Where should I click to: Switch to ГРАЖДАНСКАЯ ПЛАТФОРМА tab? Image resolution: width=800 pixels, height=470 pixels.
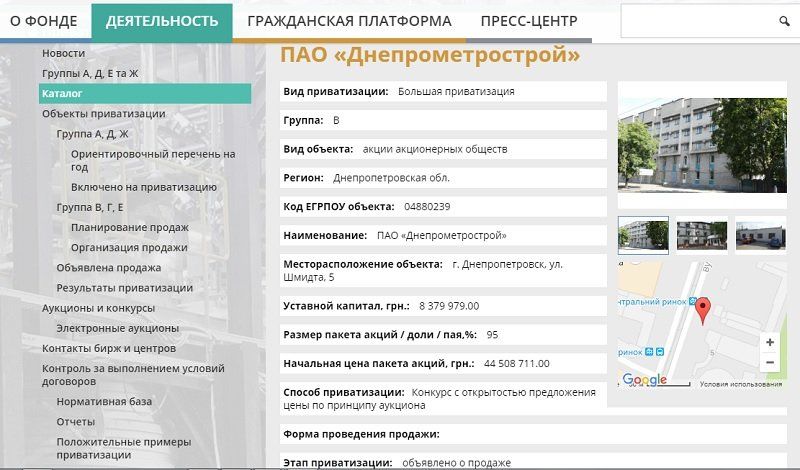pyautogui.click(x=349, y=21)
